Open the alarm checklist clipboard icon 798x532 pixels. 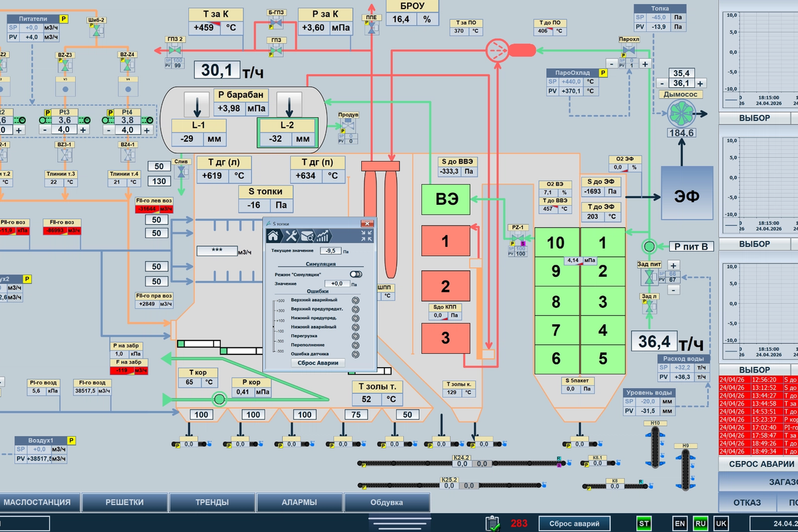(x=493, y=523)
